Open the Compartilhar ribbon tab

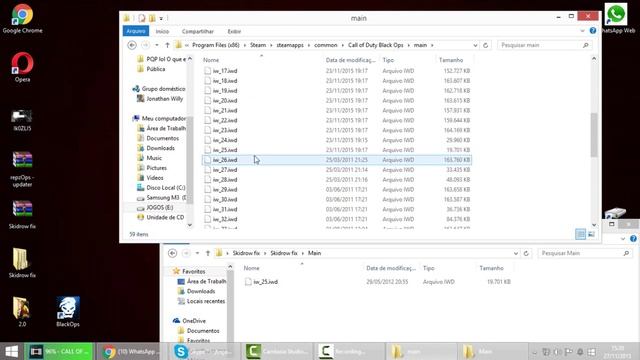(x=198, y=31)
